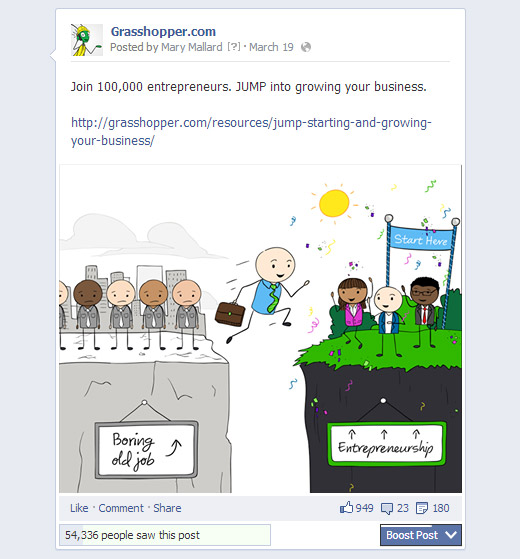Open the Grasshopper.com page name link

163,31
